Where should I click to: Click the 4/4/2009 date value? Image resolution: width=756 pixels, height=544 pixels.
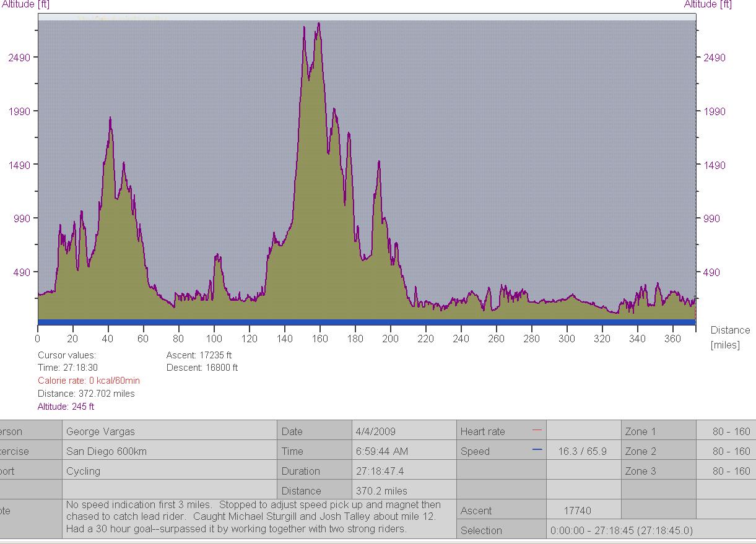pos(375,431)
